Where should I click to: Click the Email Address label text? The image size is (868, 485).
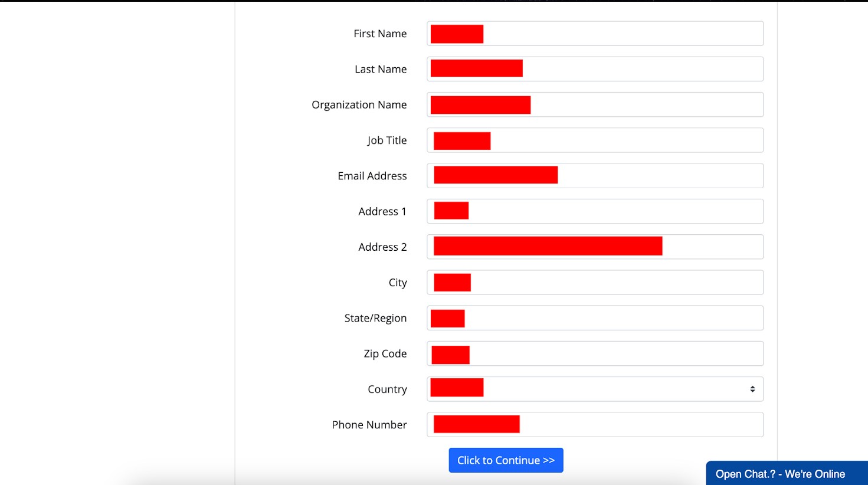pyautogui.click(x=372, y=176)
